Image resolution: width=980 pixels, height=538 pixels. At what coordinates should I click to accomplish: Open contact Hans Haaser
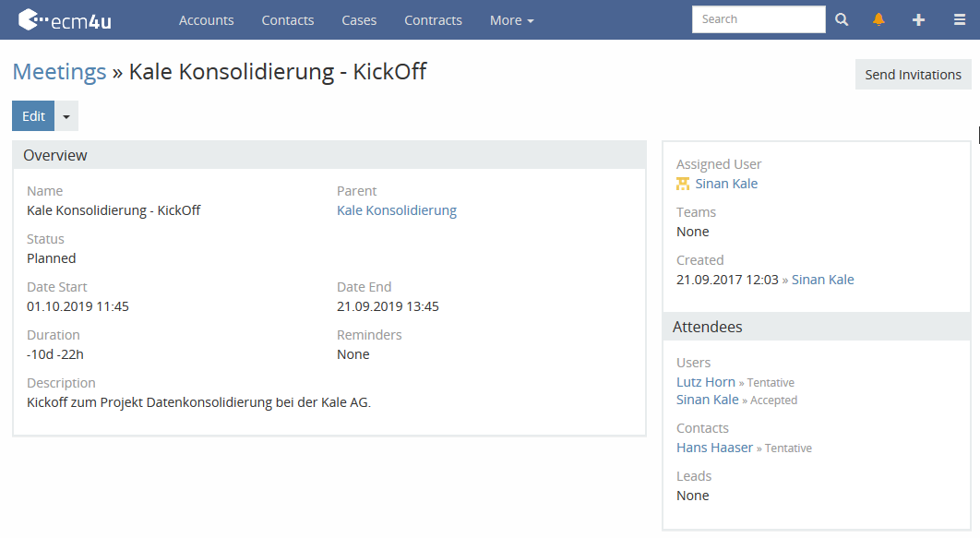point(714,447)
